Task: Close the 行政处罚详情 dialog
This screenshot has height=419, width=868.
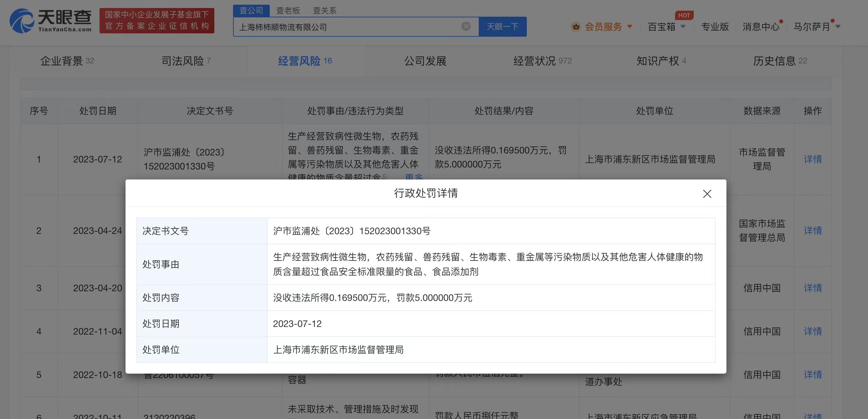Action: (x=707, y=194)
